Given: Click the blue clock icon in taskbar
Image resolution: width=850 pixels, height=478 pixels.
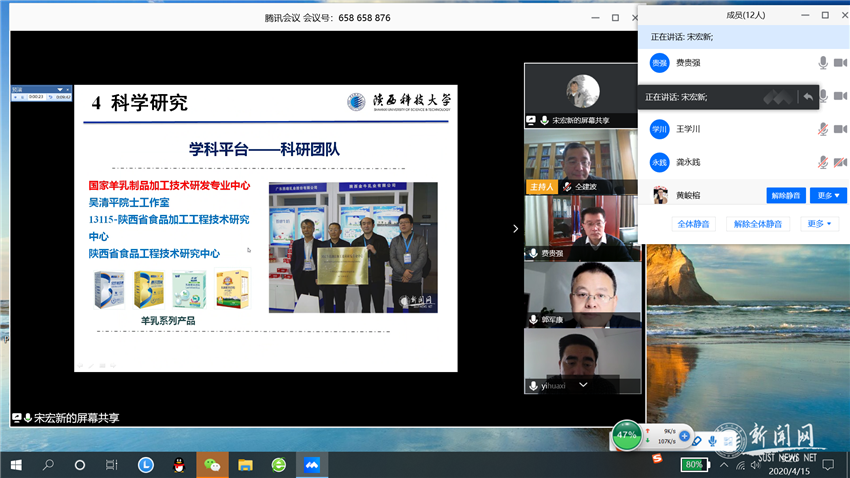Looking at the screenshot, I should [146, 465].
